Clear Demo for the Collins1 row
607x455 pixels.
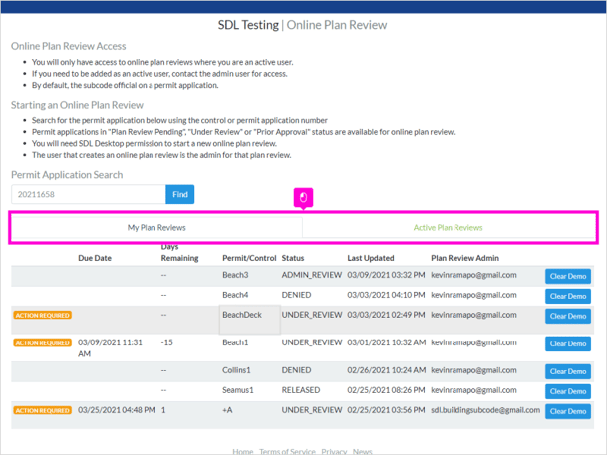568,371
